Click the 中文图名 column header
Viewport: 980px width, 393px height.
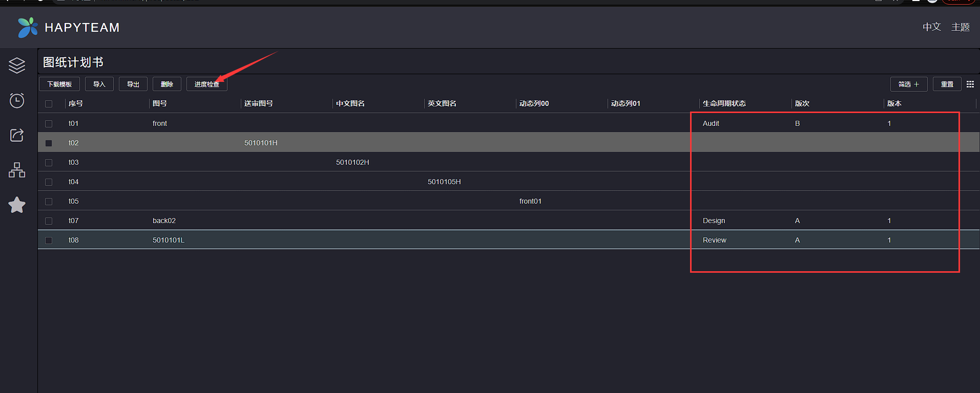pyautogui.click(x=350, y=103)
